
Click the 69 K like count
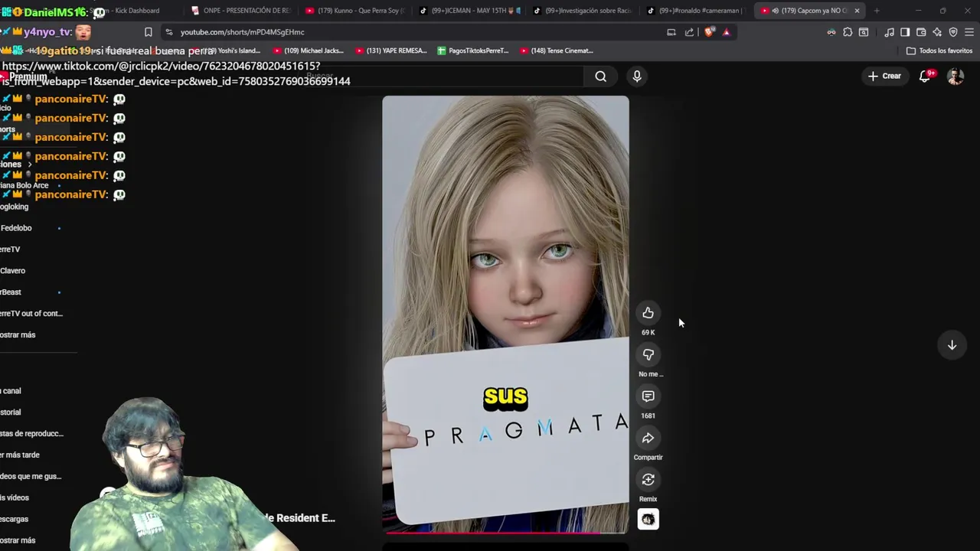pyautogui.click(x=648, y=332)
